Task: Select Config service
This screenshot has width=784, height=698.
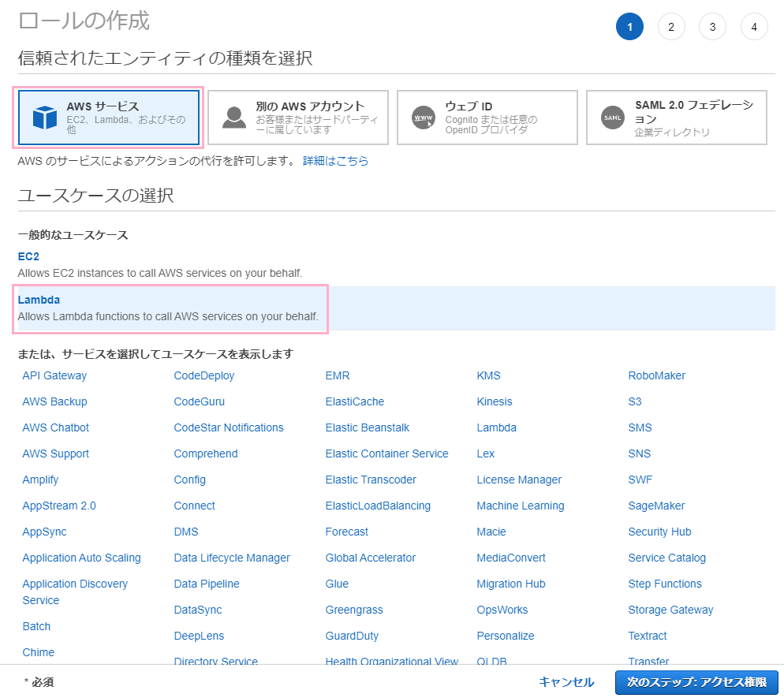Action: pos(189,480)
